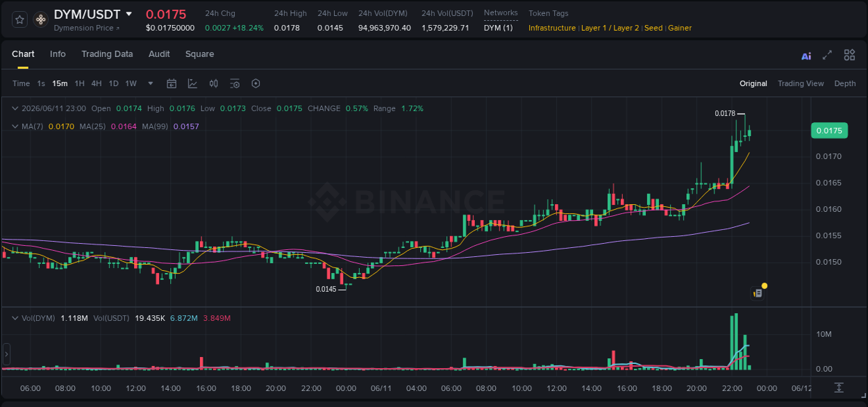Click the 0.0145 low price marker
This screenshot has height=407, width=868.
(326, 289)
